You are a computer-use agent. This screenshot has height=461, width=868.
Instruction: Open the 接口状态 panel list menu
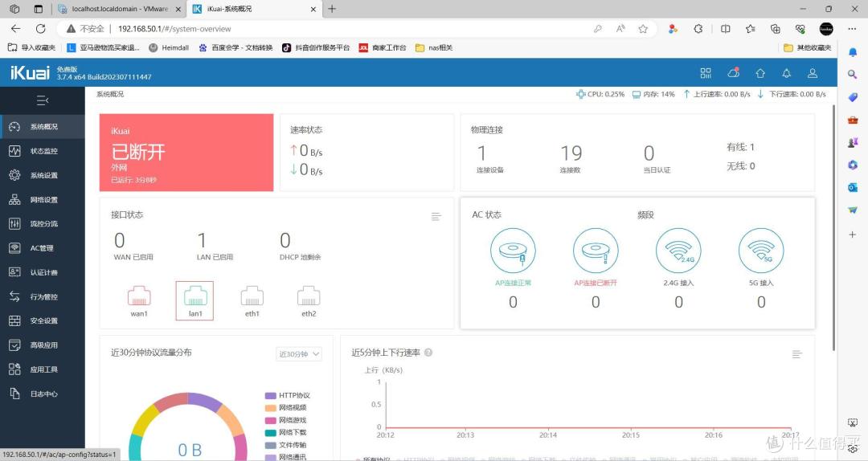(436, 216)
